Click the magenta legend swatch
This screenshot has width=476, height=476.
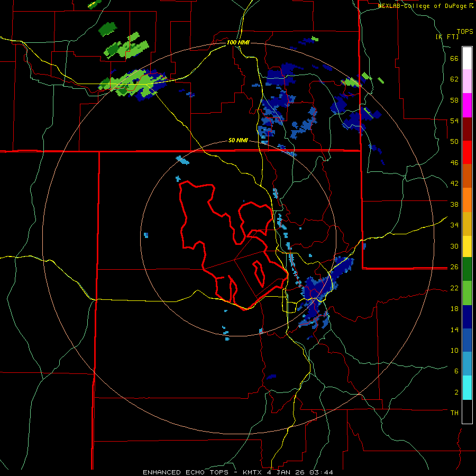click(x=467, y=105)
